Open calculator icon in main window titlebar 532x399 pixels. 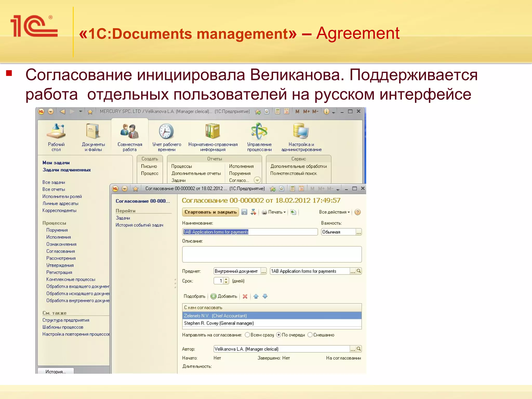[x=277, y=111]
